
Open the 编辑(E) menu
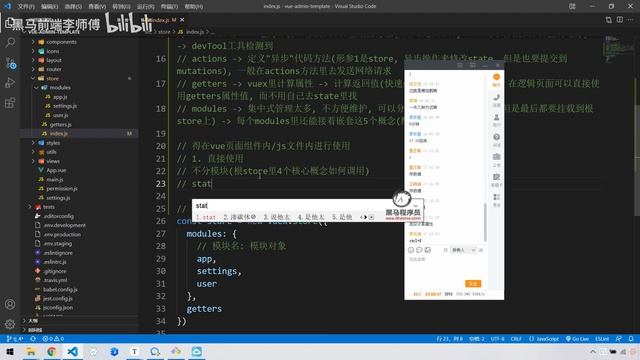coord(49,7)
